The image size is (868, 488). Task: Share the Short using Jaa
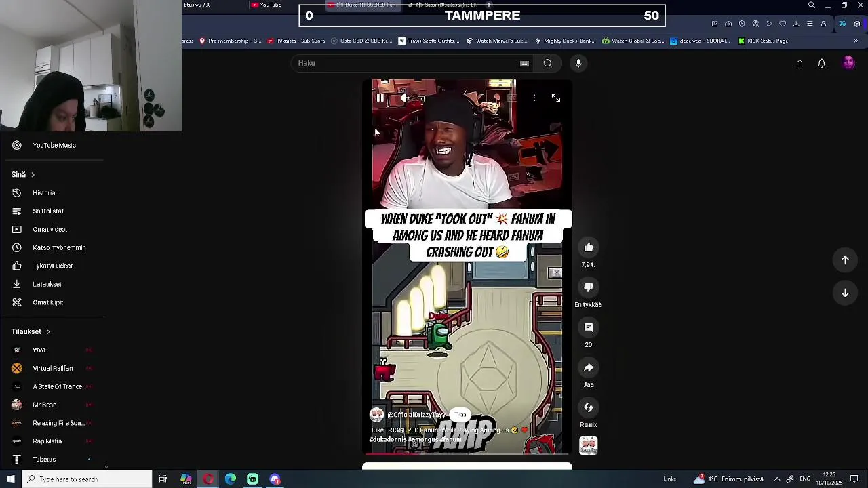click(589, 367)
